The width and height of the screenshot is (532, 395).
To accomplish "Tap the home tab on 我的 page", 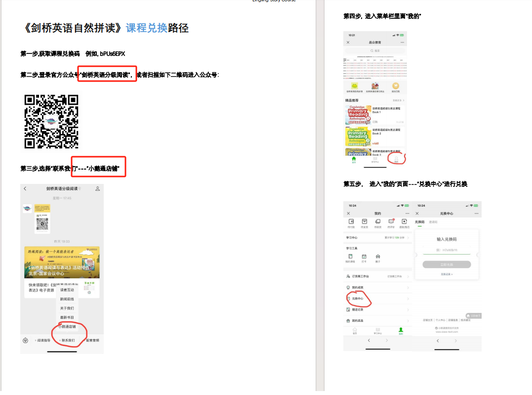I will (355, 331).
